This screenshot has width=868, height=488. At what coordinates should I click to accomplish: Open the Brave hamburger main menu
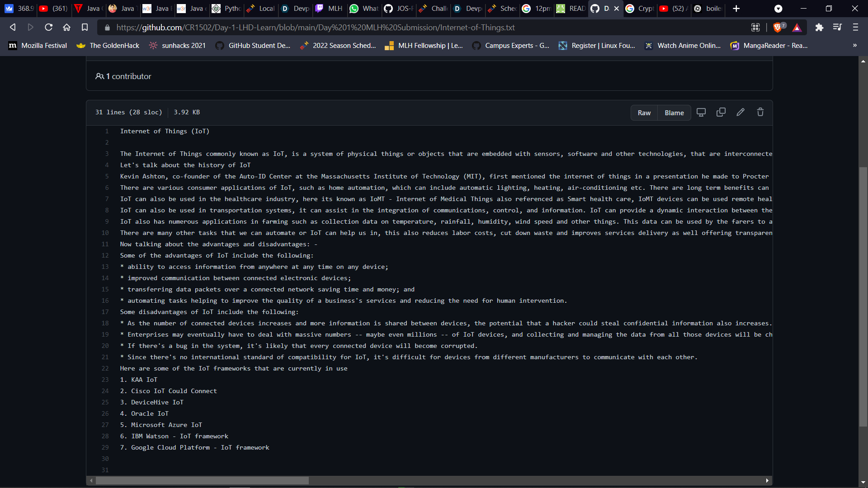[855, 28]
